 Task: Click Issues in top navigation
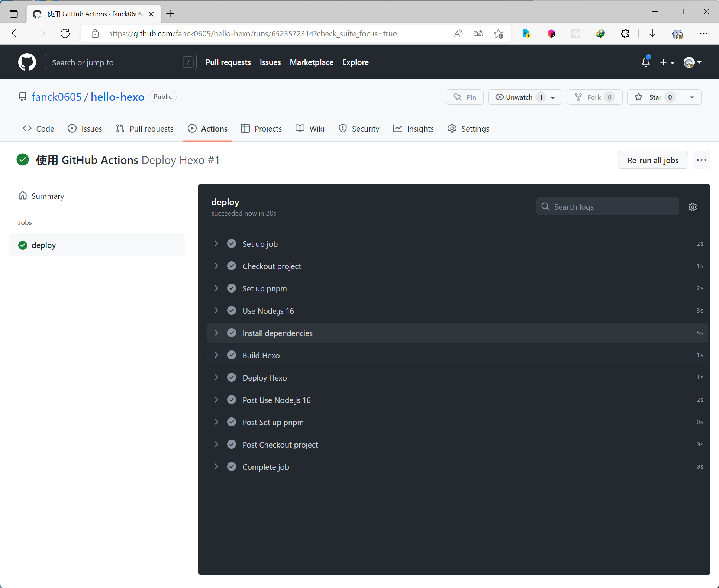click(270, 62)
